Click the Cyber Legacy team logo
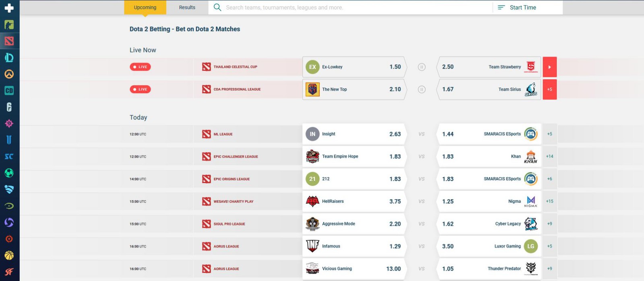 tap(531, 224)
